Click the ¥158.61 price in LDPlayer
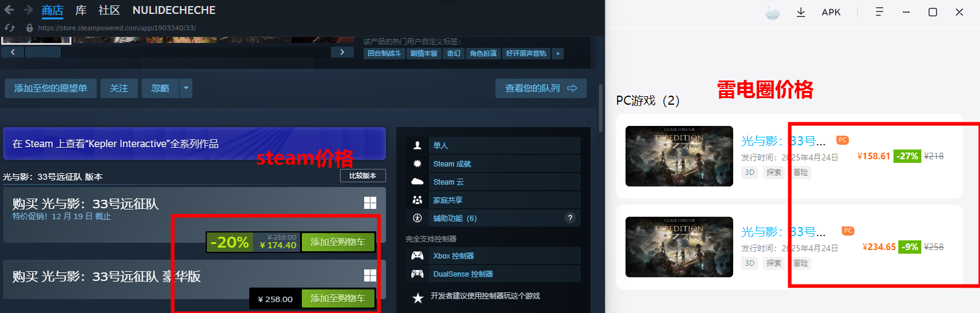The image size is (980, 313). pos(874,156)
